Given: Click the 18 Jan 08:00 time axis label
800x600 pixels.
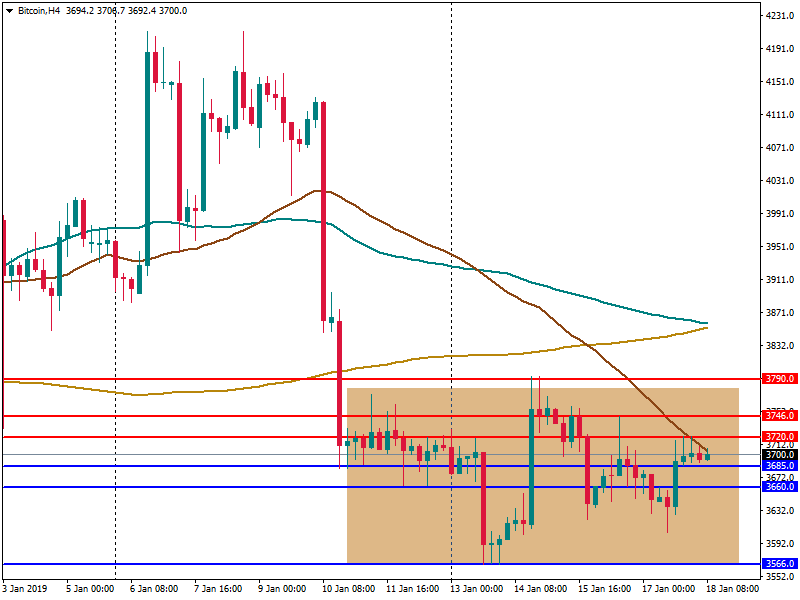Looking at the screenshot, I should click(733, 589).
